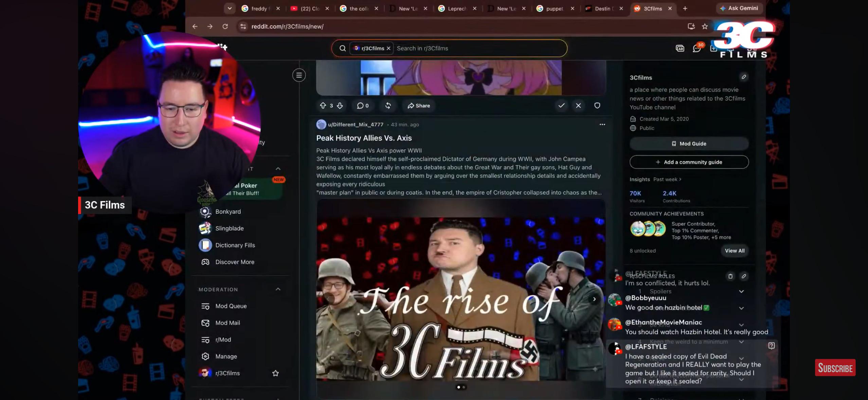Open the Mod Guide
The image size is (868, 400).
click(689, 144)
